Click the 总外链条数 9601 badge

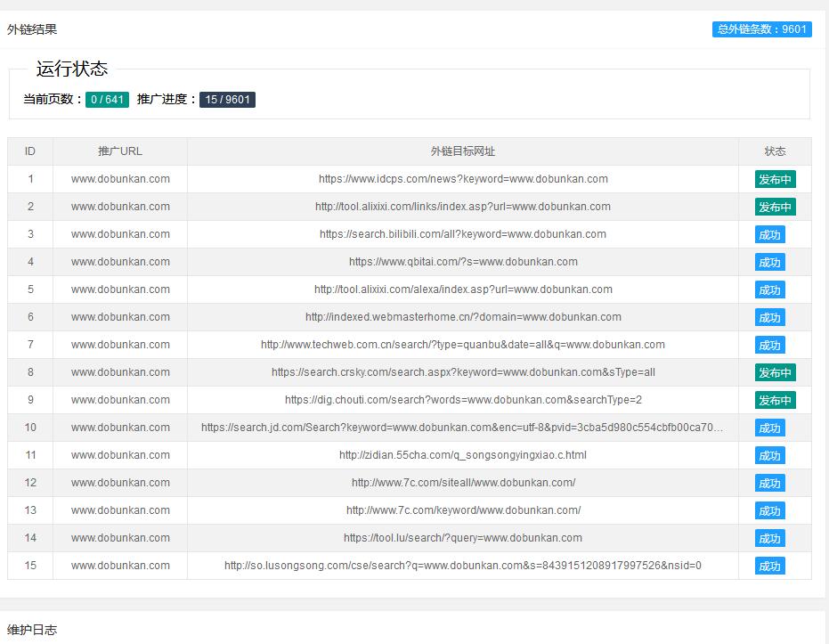click(x=761, y=29)
